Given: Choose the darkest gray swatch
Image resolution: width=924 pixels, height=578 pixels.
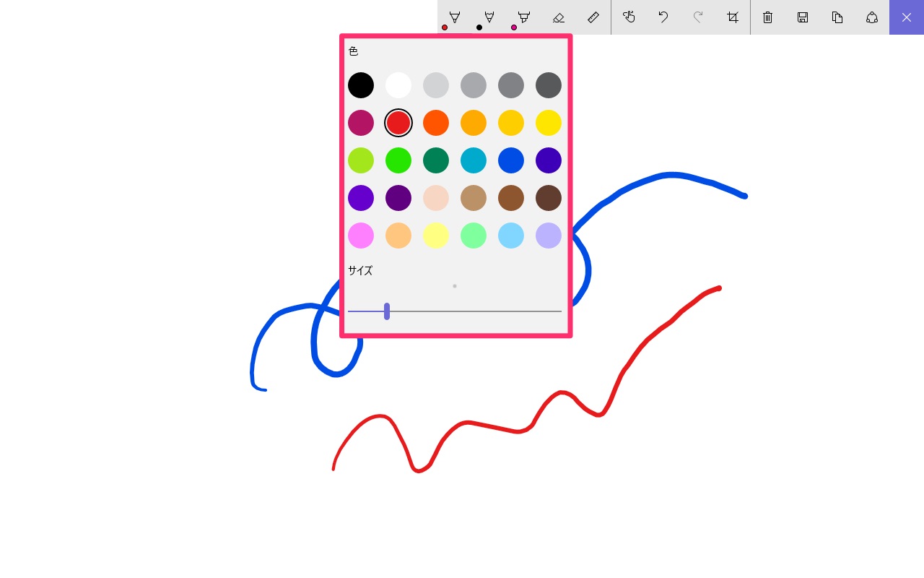Looking at the screenshot, I should [549, 85].
